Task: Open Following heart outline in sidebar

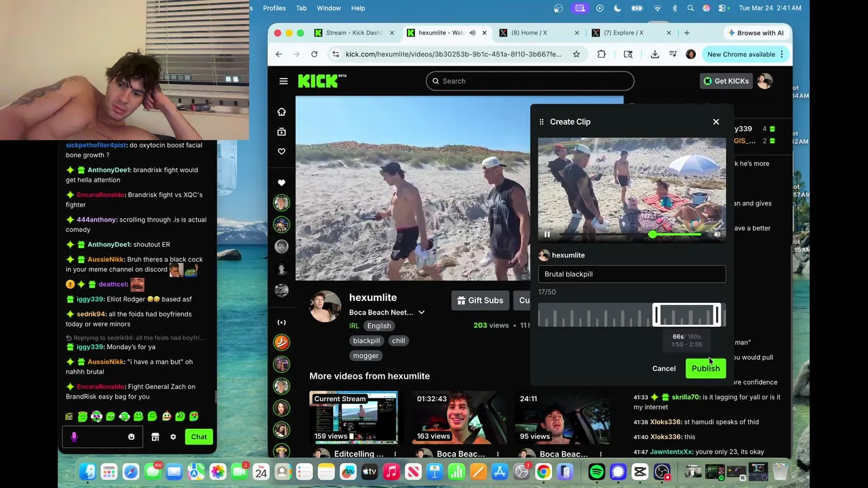Action: (x=281, y=151)
